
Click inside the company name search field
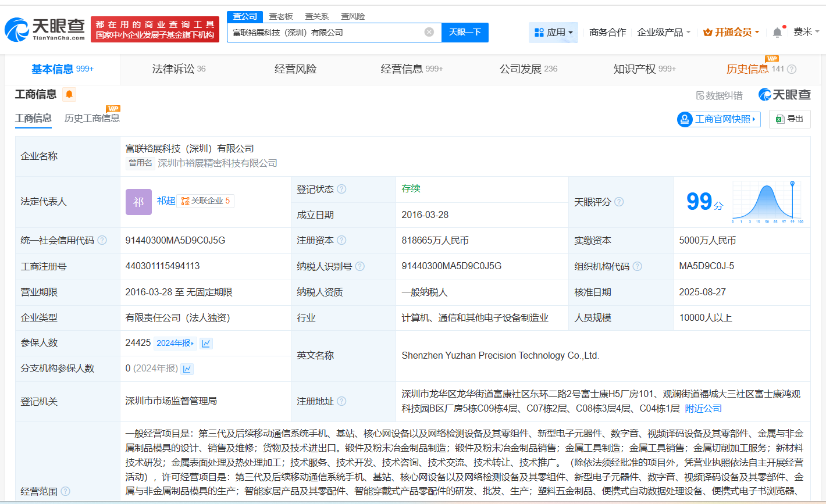332,32
